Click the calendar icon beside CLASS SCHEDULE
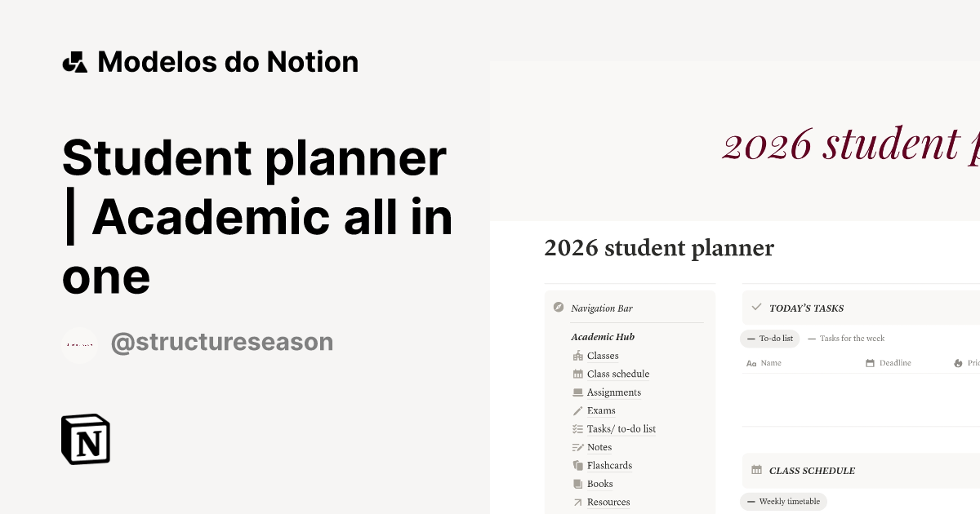 coord(757,470)
